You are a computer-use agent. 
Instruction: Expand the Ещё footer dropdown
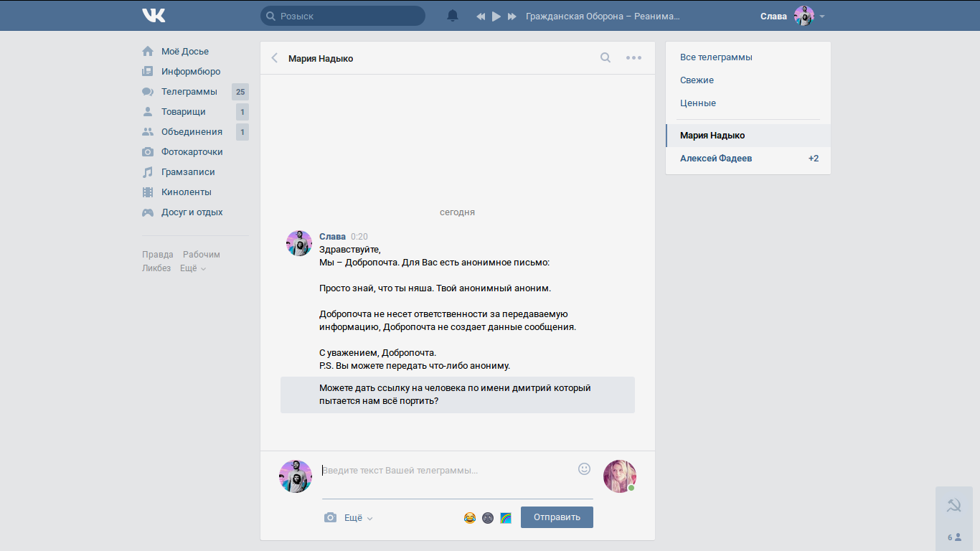[x=193, y=268]
